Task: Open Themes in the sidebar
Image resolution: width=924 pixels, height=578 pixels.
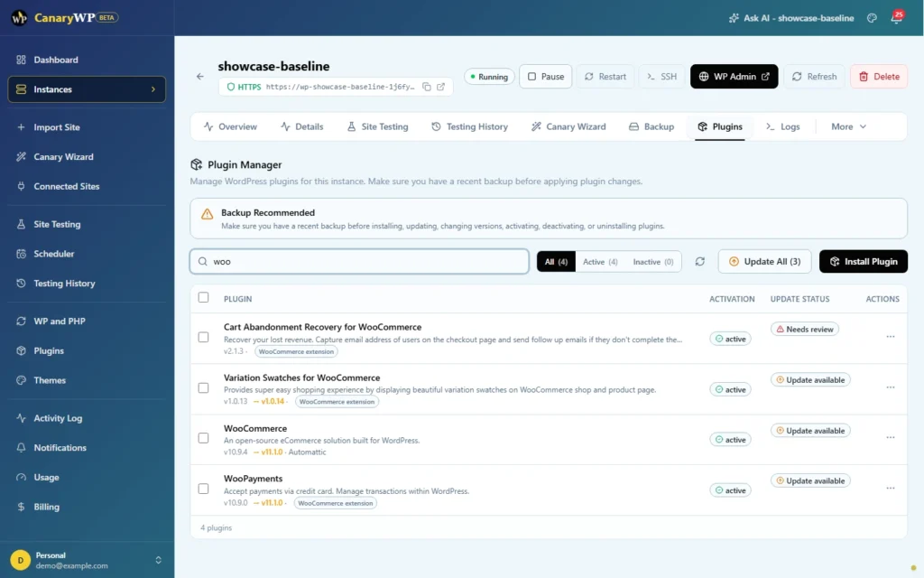Action: [x=87, y=380]
